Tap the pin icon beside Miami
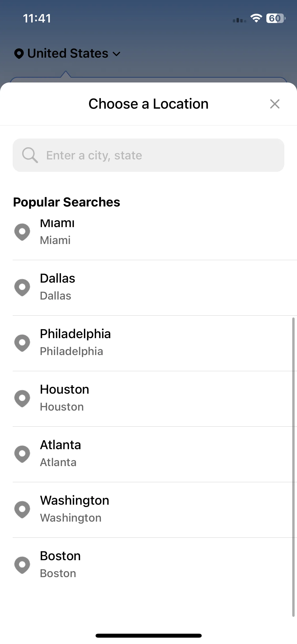 (22, 232)
